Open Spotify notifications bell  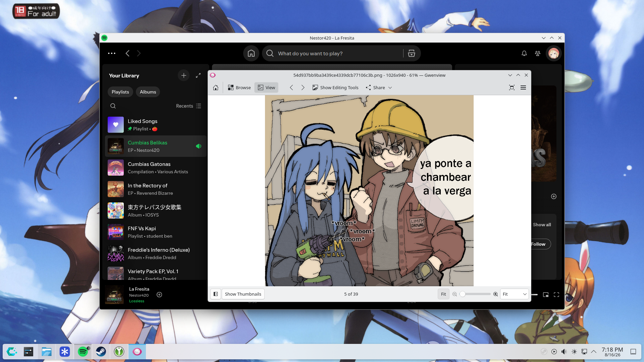(524, 53)
